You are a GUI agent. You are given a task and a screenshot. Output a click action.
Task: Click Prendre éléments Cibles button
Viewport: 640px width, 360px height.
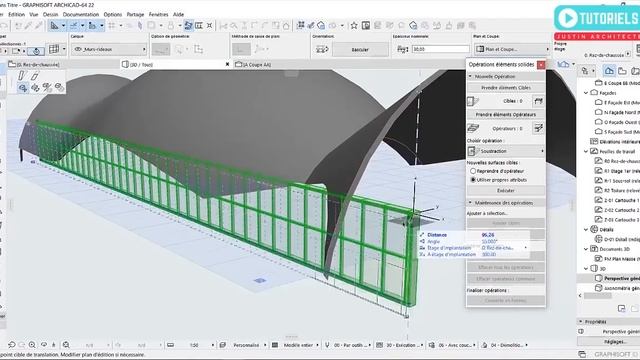click(506, 87)
